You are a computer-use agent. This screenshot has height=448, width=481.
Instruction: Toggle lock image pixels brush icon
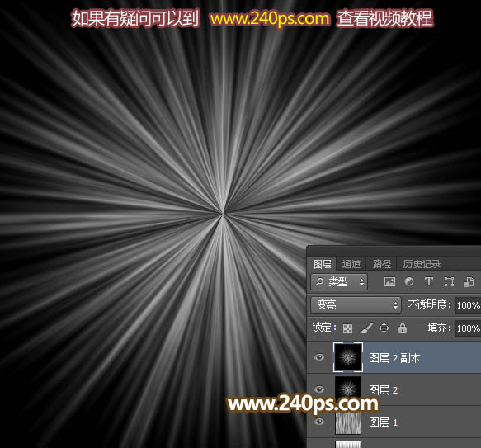click(366, 328)
